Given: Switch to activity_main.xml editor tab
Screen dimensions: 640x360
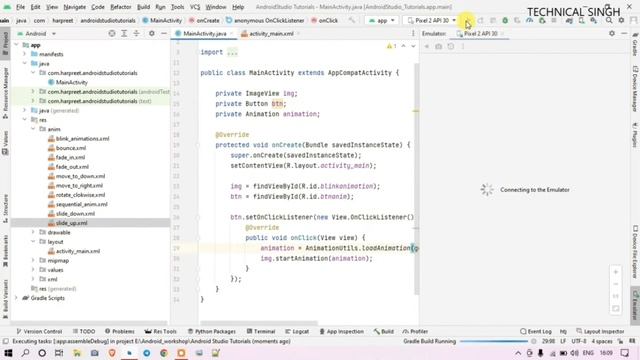Looking at the screenshot, I should tap(271, 33).
